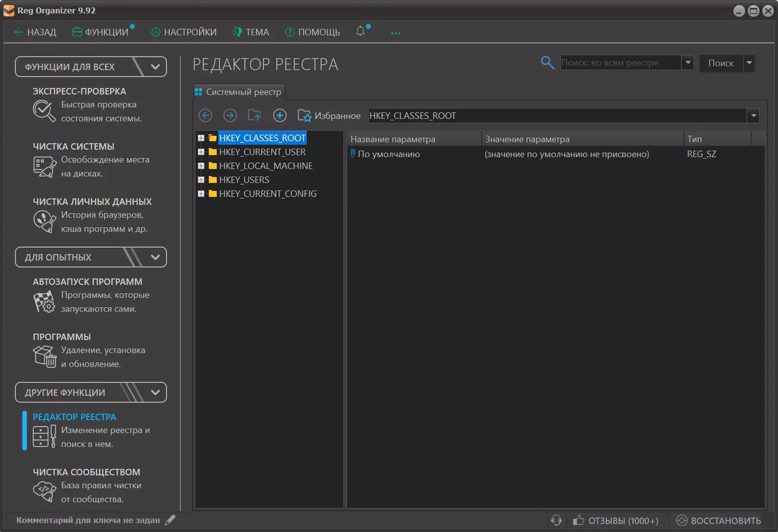Open the registry path address dropdown
This screenshot has height=532, width=778.
(753, 116)
